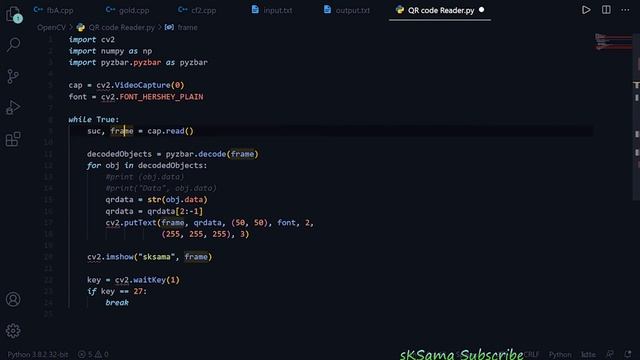Viewport: 640px width, 360px height.
Task: Click 'for obj in decodedObjects:' line
Action: point(147,165)
